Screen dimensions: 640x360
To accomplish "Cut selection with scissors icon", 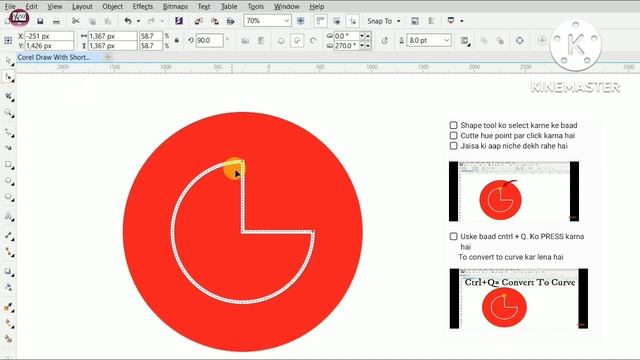I will coord(76,21).
